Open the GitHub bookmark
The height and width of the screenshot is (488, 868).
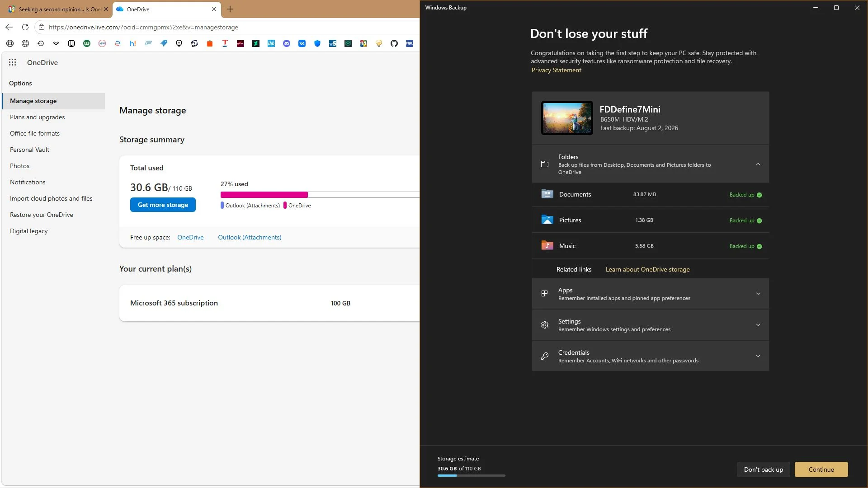coord(394,43)
